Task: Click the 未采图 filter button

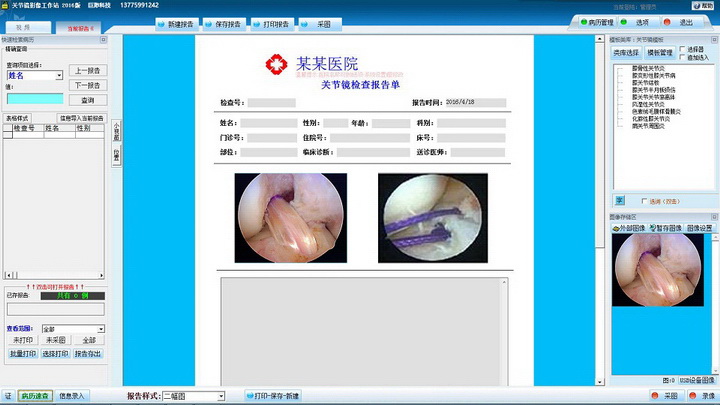Action: [x=56, y=340]
